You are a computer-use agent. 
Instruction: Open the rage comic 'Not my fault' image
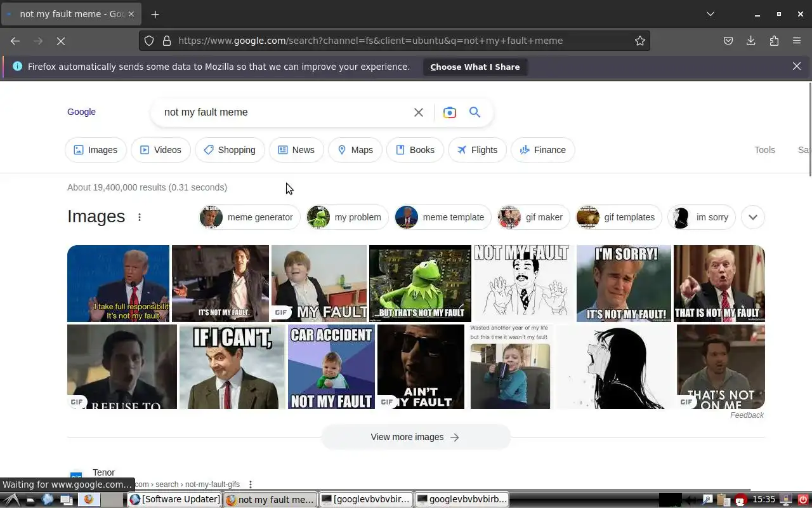524,283
